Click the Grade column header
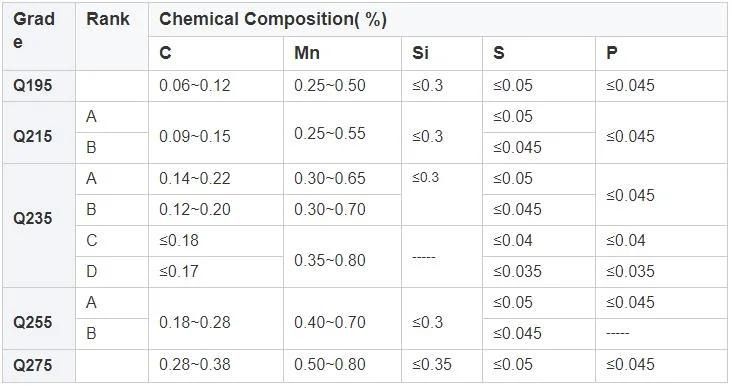The image size is (732, 386). pos(39,36)
